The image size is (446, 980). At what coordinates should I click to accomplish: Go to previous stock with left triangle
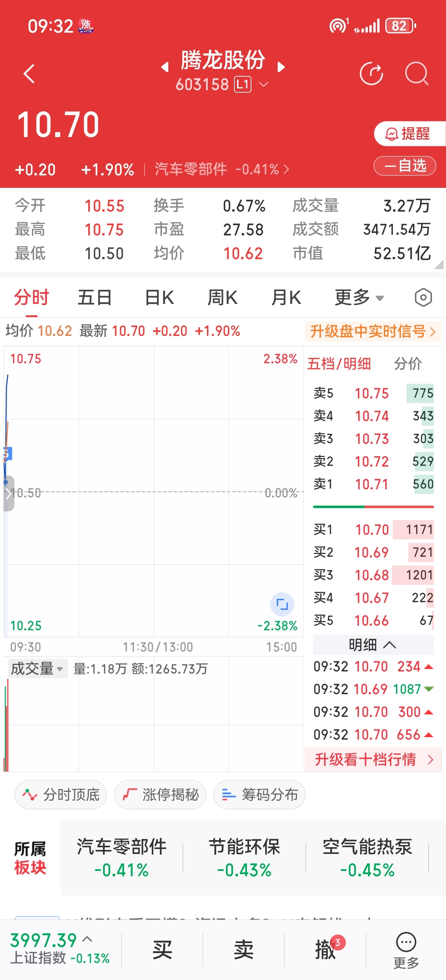pos(165,67)
